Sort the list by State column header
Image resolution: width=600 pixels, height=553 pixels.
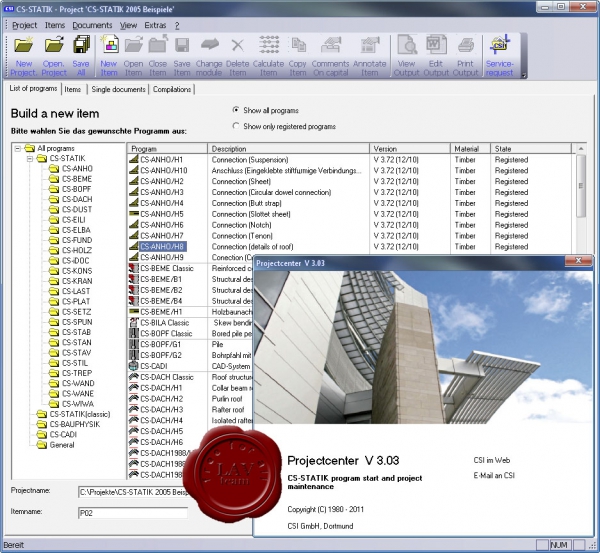point(531,148)
